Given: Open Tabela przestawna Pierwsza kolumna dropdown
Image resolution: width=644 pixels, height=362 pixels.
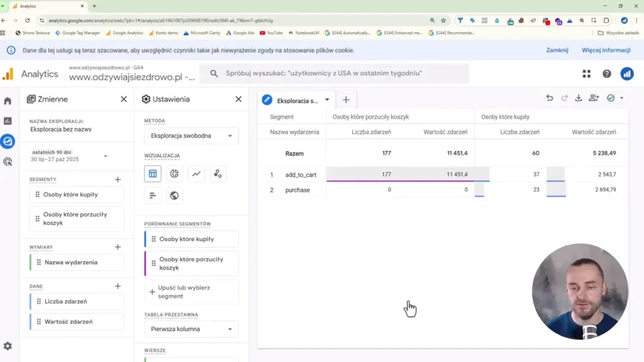Looking at the screenshot, I should point(191,329).
